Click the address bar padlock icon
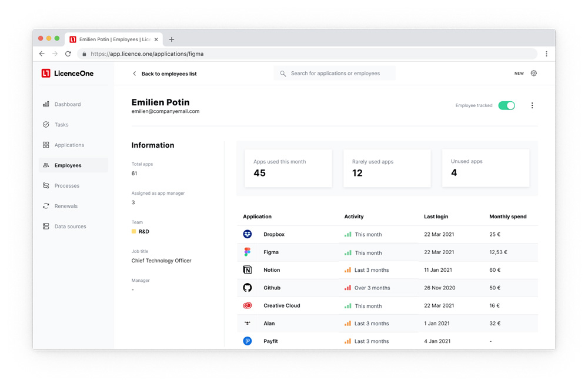 point(84,54)
